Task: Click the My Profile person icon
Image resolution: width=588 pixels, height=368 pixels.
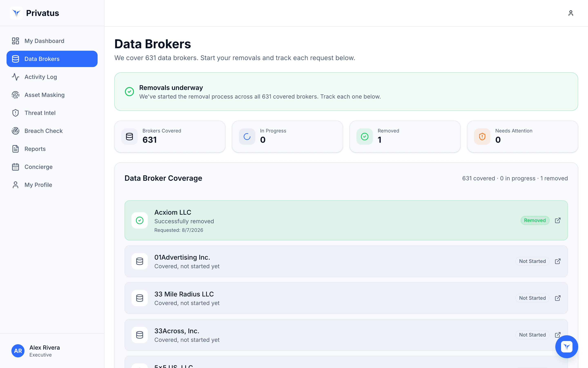Action: (x=16, y=185)
